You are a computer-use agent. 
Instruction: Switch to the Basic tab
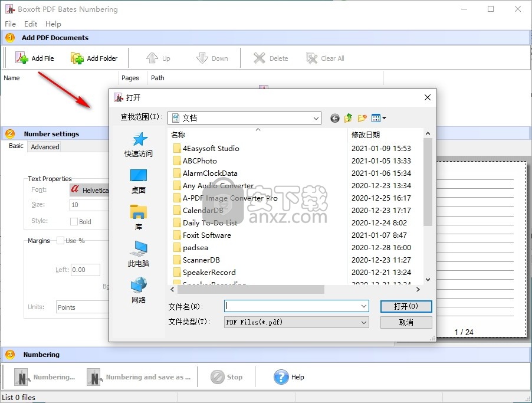[16, 146]
